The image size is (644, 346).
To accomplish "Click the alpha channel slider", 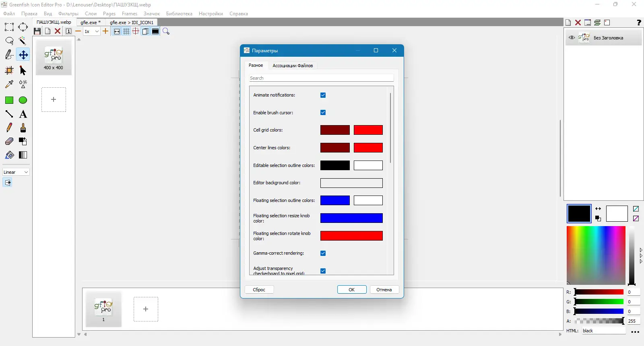I will pos(599,321).
